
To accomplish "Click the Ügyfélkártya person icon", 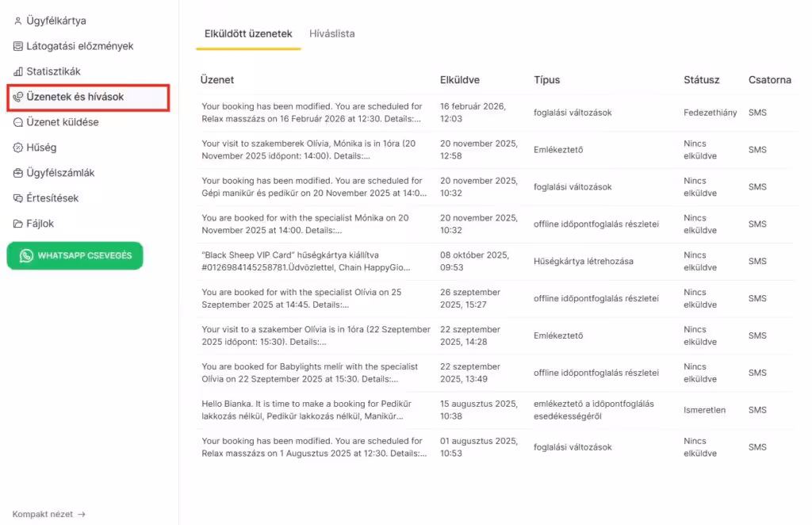I will tap(18, 21).
